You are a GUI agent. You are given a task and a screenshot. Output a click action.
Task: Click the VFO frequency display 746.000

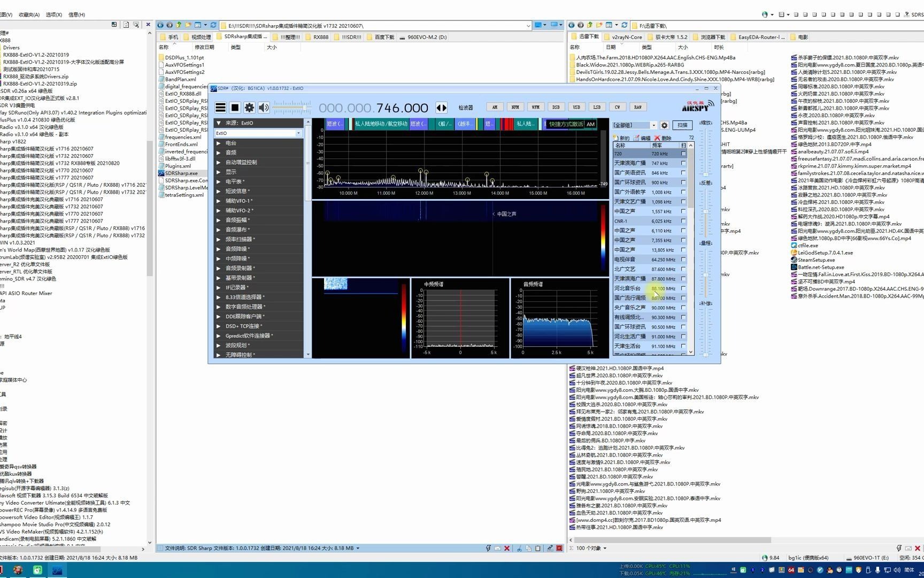(374, 108)
